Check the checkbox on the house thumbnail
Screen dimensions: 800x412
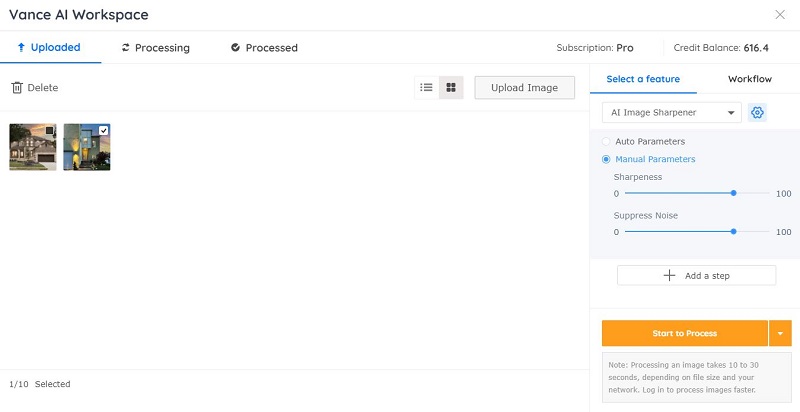click(x=49, y=131)
